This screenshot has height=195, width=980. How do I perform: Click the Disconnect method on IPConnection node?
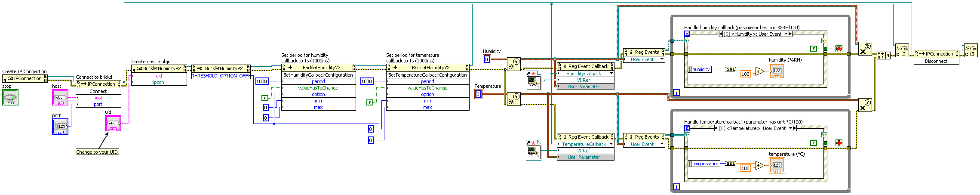936,61
